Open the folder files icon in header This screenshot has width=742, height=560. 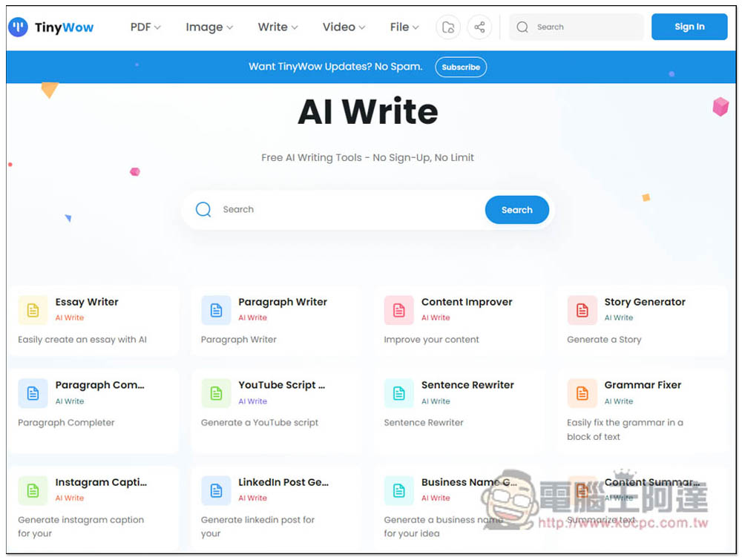coord(447,27)
